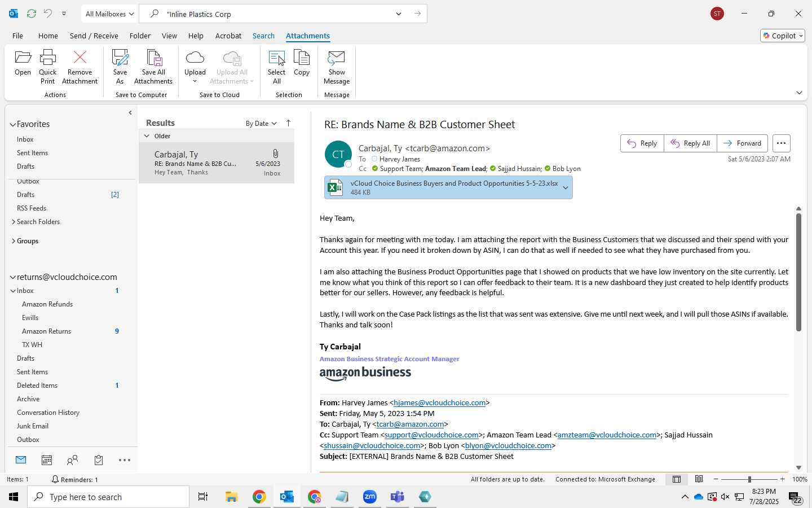The width and height of the screenshot is (812, 508).
Task: Collapse the returns@vcloudchoice.com account
Action: 12,277
